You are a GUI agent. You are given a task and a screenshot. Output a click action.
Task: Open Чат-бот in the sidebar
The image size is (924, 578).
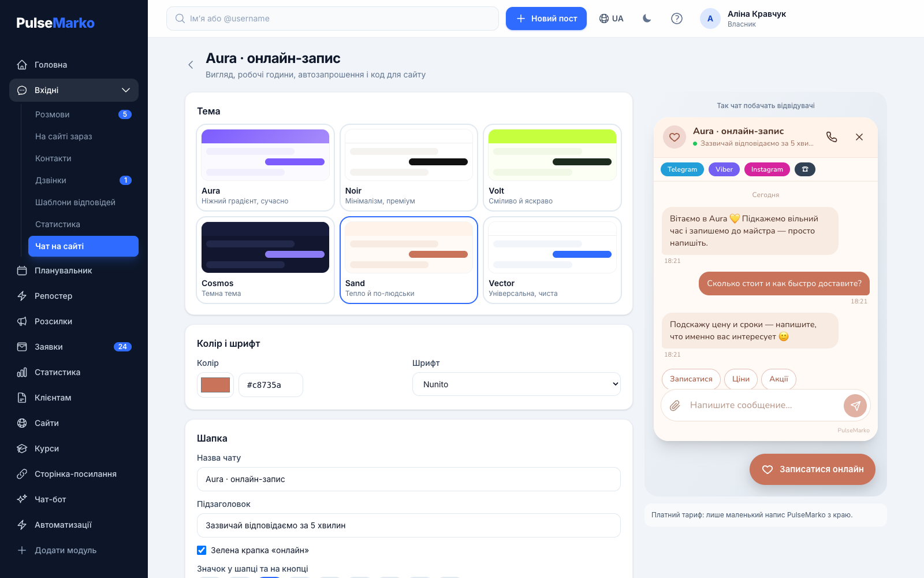pyautogui.click(x=74, y=499)
